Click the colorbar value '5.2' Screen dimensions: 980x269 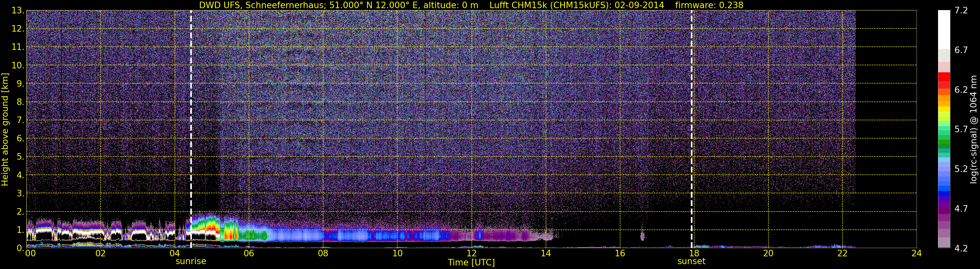tap(961, 169)
